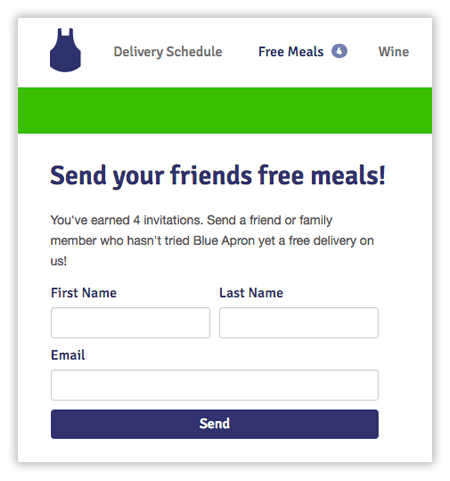Screen dimensions: 450x481
Task: Open the Wine section
Action: pyautogui.click(x=393, y=52)
